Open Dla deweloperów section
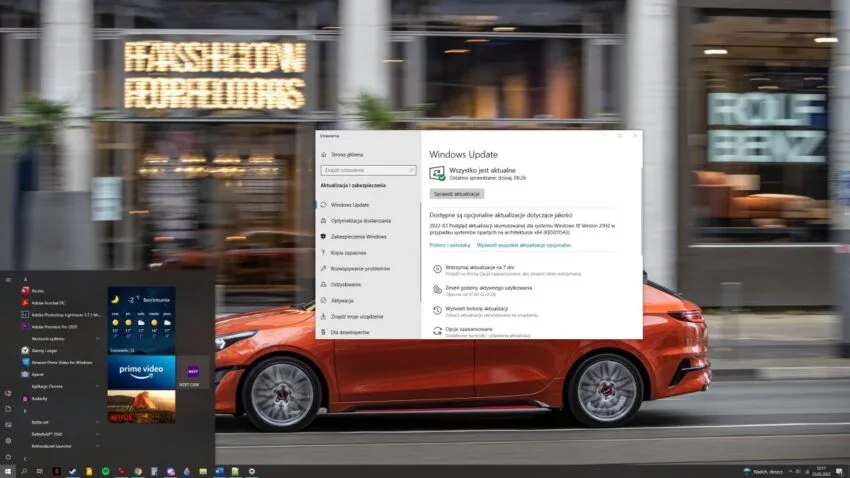This screenshot has width=850, height=478. 350,332
